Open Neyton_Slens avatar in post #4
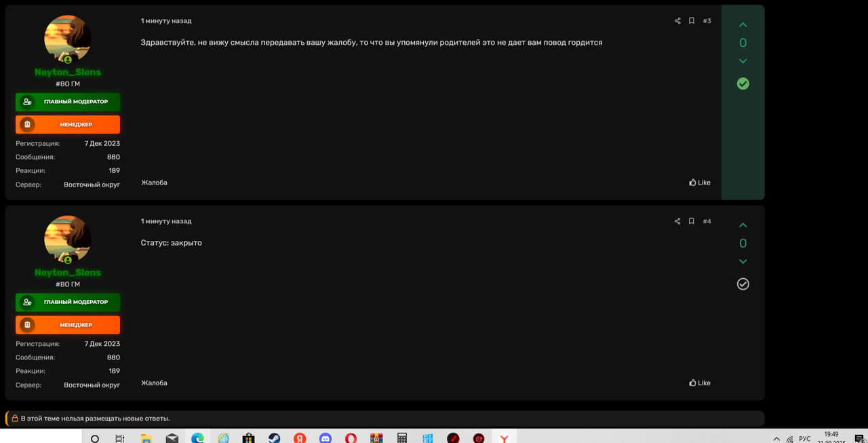The width and height of the screenshot is (868, 443). click(x=68, y=239)
